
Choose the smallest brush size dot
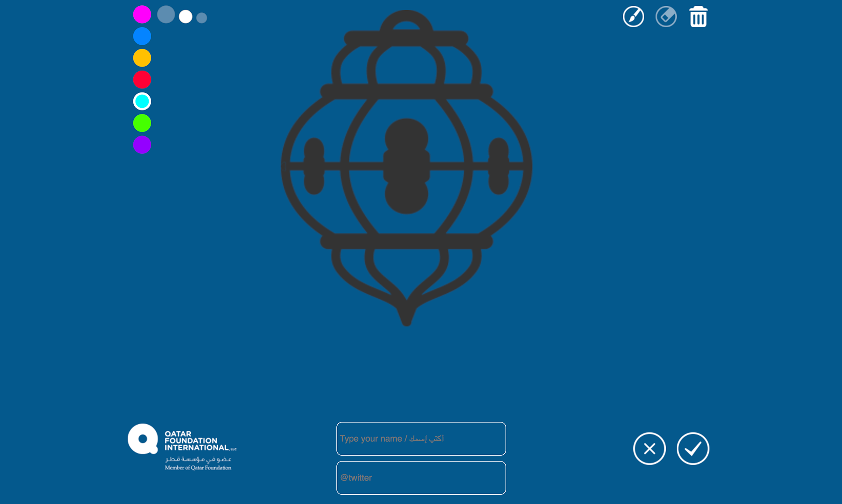coord(201,18)
